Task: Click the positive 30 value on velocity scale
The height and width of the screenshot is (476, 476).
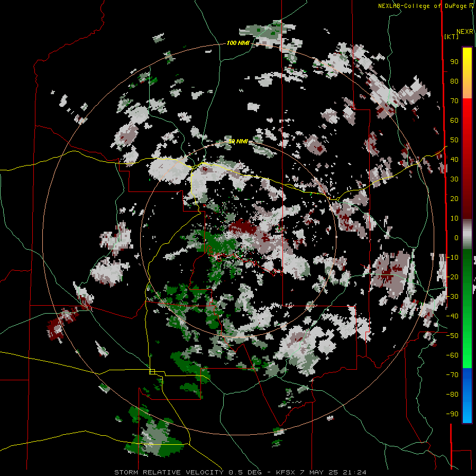Action: click(454, 179)
